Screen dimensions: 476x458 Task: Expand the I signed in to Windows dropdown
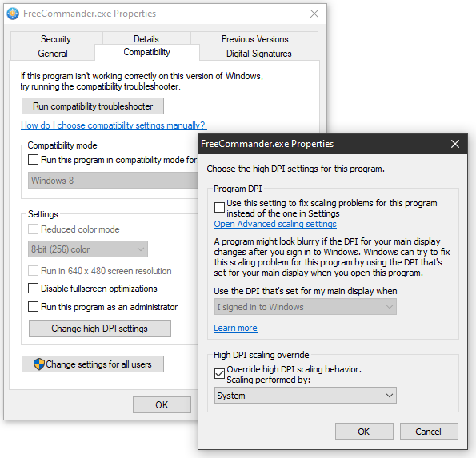(x=305, y=307)
